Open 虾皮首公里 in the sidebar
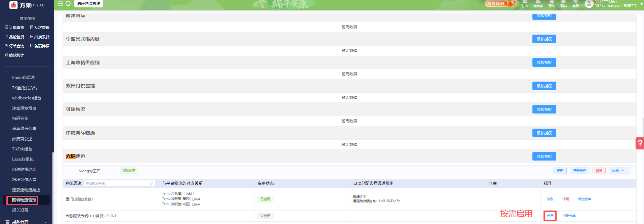The height and width of the screenshot is (224, 644). [x=22, y=139]
